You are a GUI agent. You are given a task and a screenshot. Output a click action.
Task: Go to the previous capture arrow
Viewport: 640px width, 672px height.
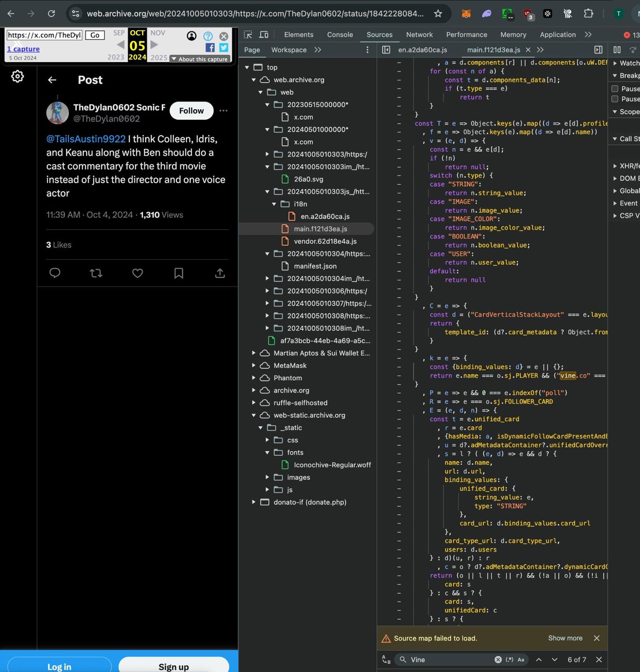point(120,44)
